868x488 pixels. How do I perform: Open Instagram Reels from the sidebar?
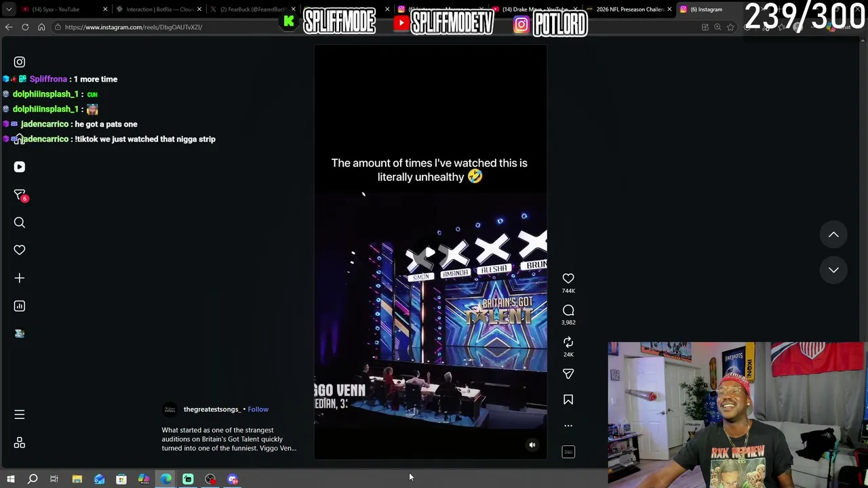[x=19, y=167]
